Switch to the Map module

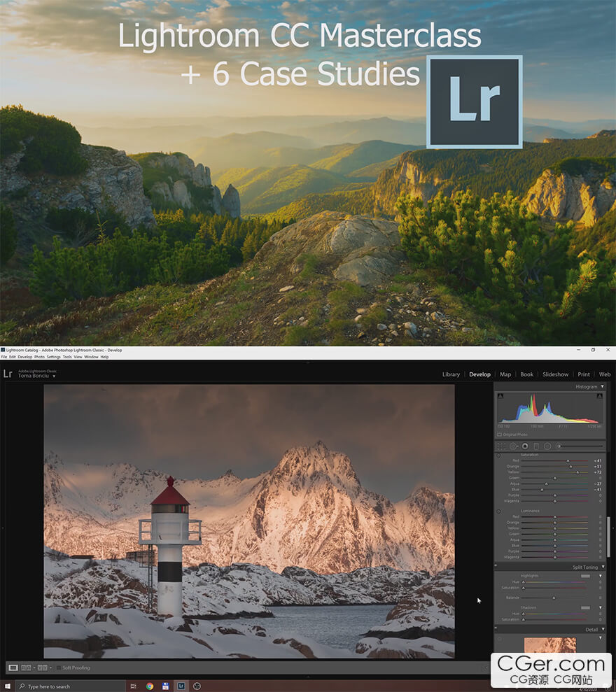[505, 374]
